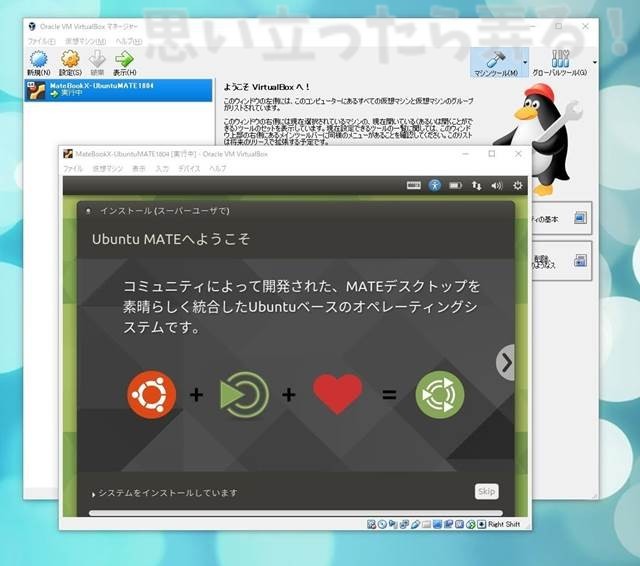Advance the installer slideshow with right chevron
Viewport: 640px width, 566px height.
506,362
